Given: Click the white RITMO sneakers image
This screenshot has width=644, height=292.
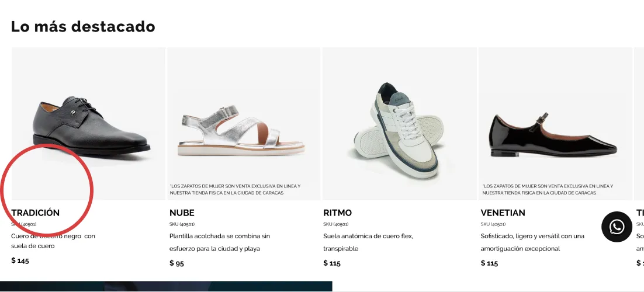Looking at the screenshot, I should pyautogui.click(x=399, y=124).
